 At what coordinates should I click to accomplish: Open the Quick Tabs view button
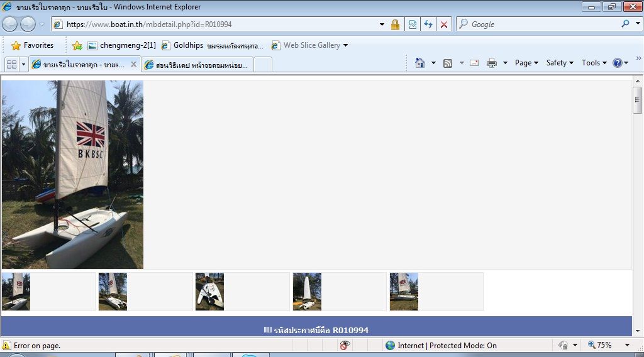(11, 64)
